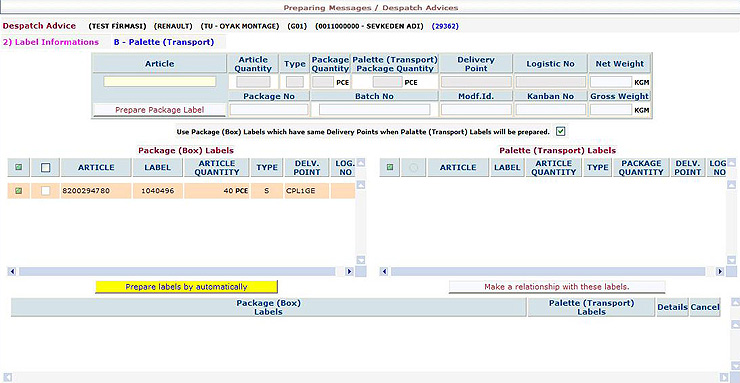Click the Logistic No field
The height and width of the screenshot is (383, 740).
click(551, 82)
